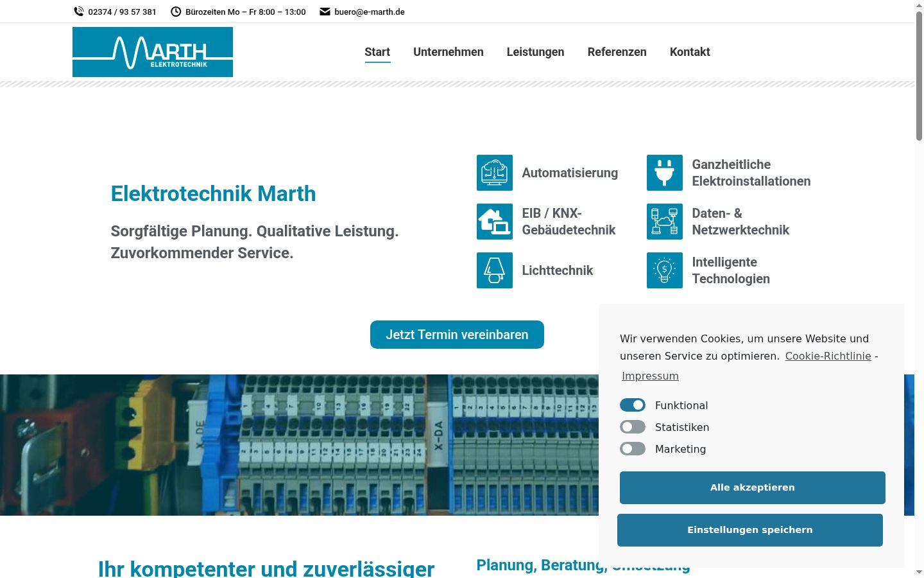
Task: Click the Elektrotechnik Marth heading
Action: pyautogui.click(x=213, y=193)
